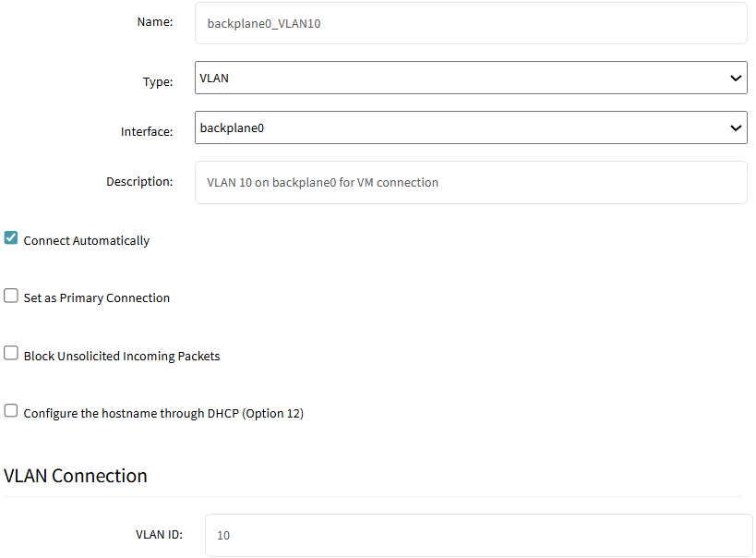Enable hostname through DHCP Option 12
756x558 pixels.
pos(10,410)
